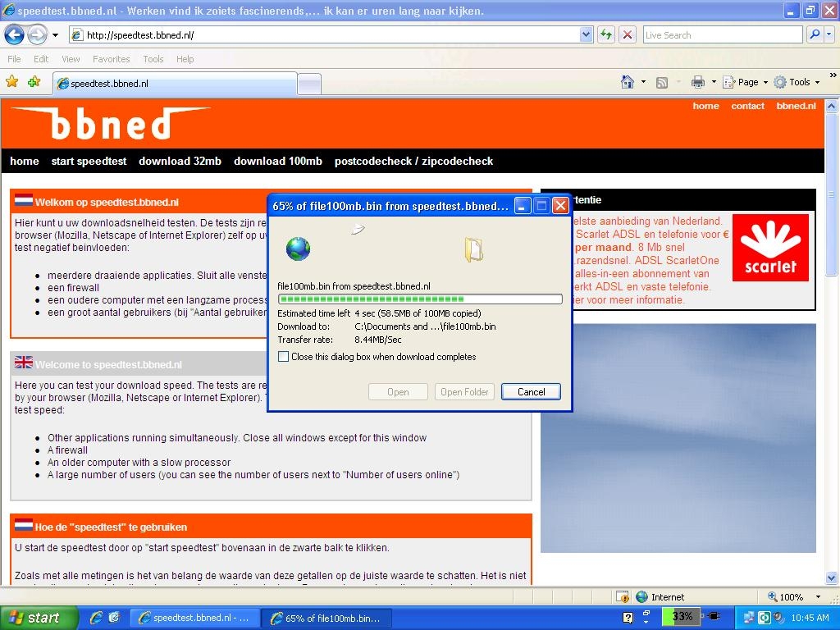This screenshot has width=840, height=630.
Task: Switch to 65% of file100mb.bin taskbar button
Action: point(328,619)
